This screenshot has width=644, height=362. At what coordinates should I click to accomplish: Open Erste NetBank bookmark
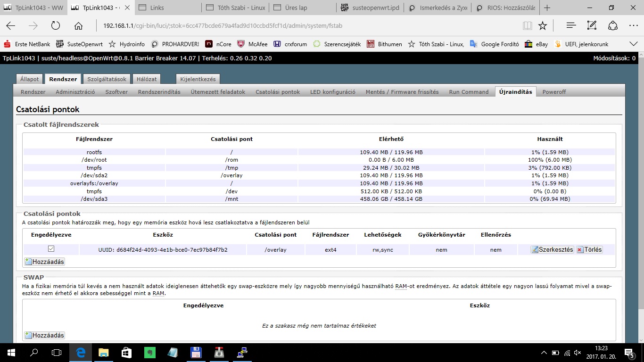pos(27,44)
